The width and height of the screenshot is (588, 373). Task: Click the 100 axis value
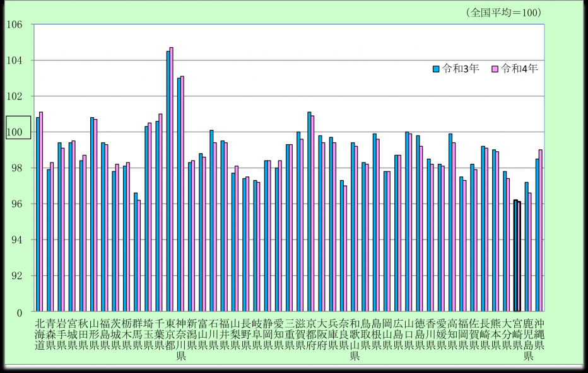tap(15, 132)
